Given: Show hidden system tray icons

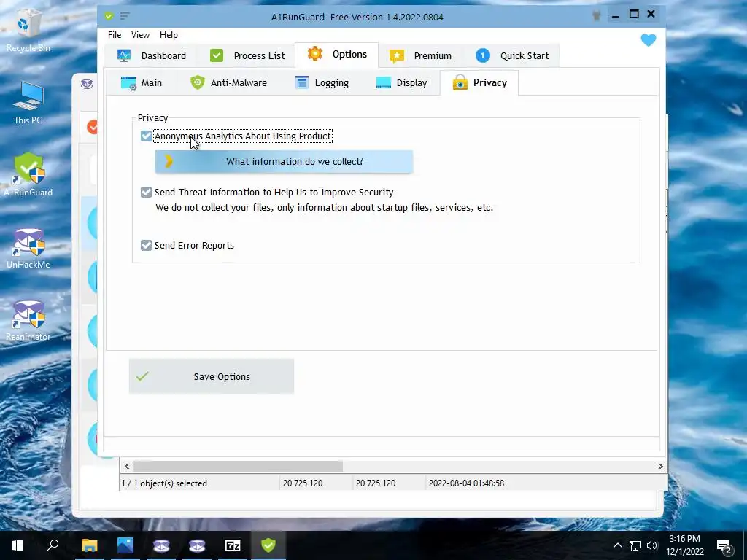Looking at the screenshot, I should point(617,545).
